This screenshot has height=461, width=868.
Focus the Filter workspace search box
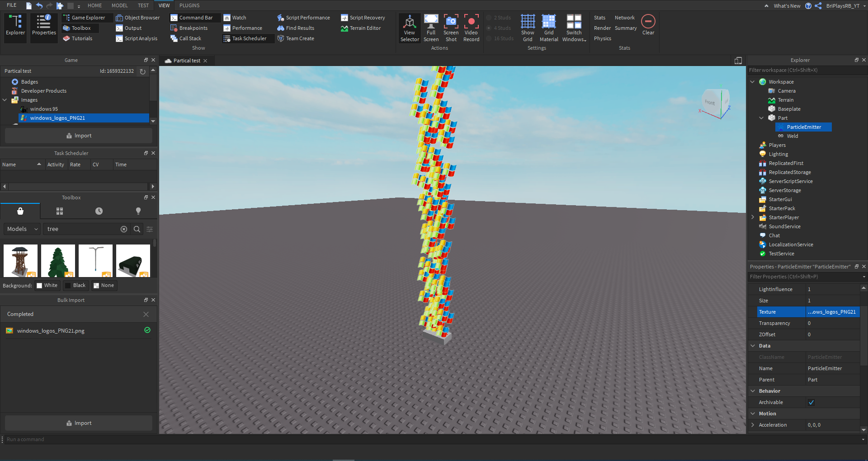click(x=807, y=70)
